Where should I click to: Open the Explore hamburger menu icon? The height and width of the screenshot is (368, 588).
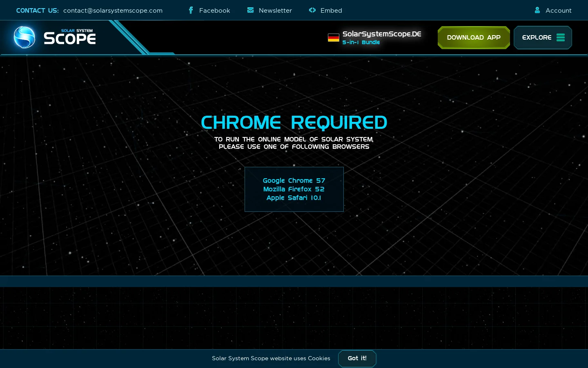pos(561,37)
